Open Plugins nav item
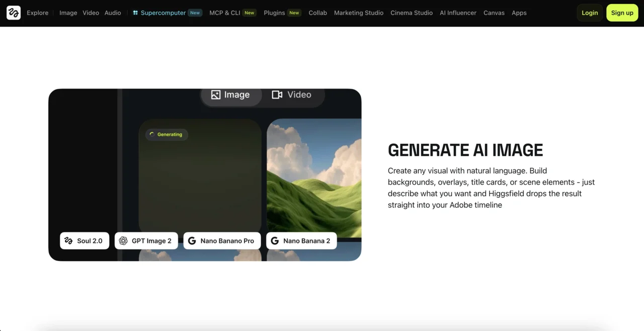This screenshot has height=331, width=644. pyautogui.click(x=274, y=13)
